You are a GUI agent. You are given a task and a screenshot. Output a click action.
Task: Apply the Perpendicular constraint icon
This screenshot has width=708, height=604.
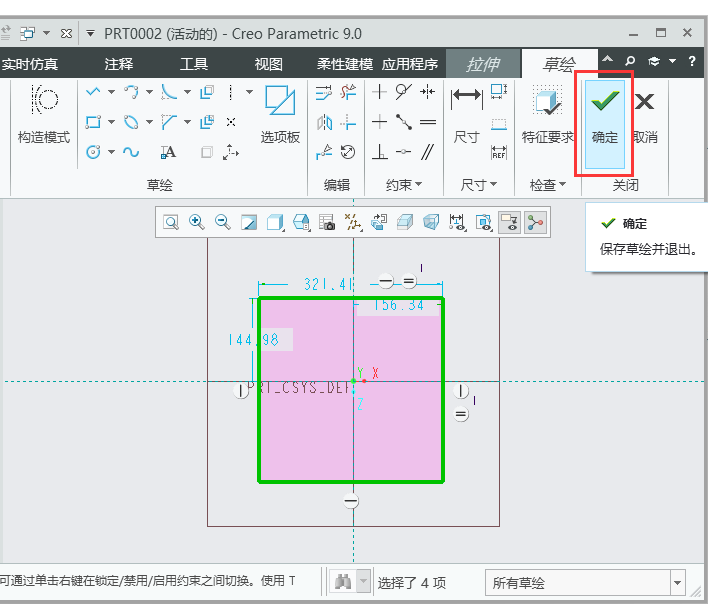coord(379,152)
